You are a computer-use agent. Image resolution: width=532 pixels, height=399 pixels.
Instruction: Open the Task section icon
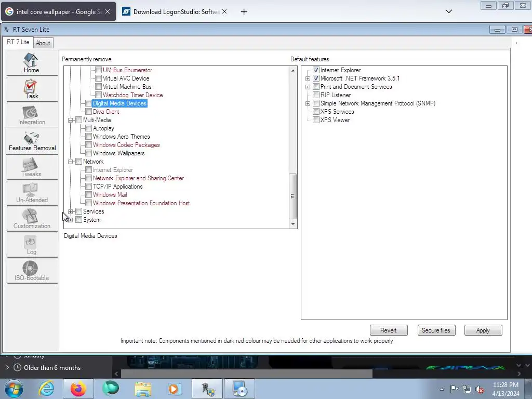32,89
